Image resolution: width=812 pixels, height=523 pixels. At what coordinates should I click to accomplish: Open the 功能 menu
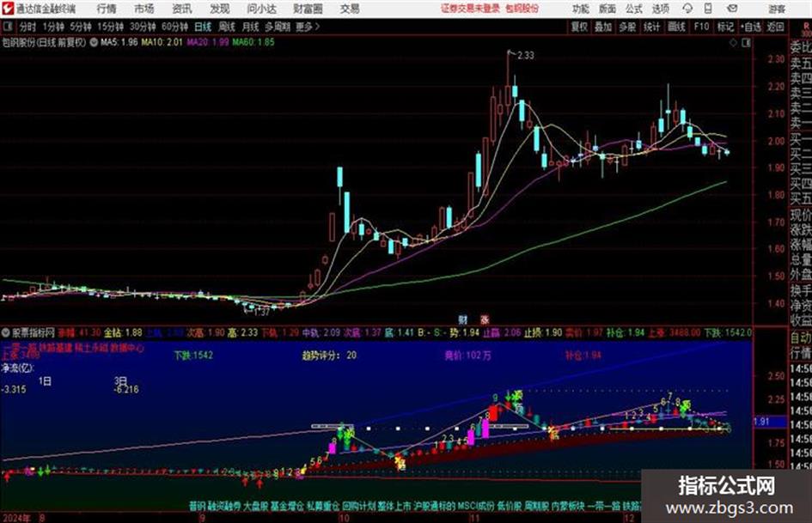tap(581, 9)
